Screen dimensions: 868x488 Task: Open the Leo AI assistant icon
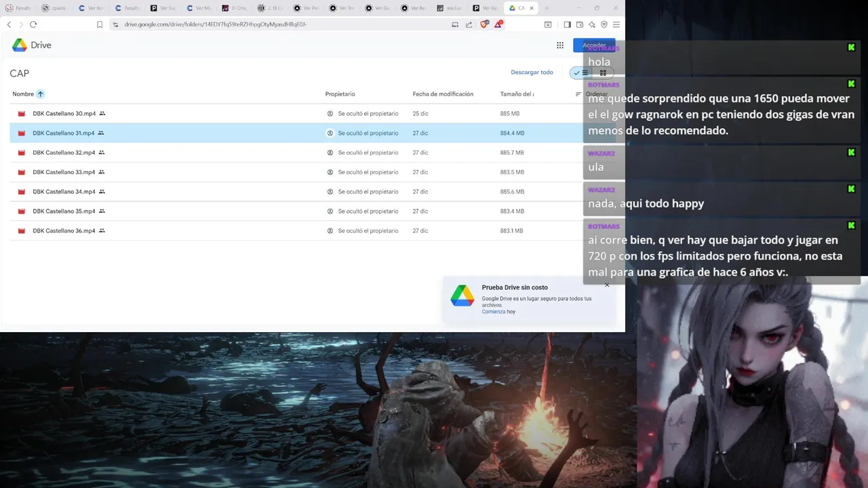[x=592, y=24]
